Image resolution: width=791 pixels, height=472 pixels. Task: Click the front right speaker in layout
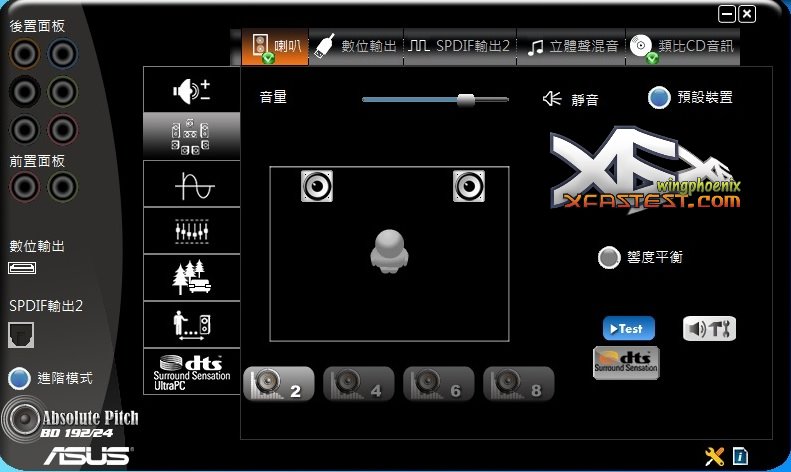tap(469, 186)
